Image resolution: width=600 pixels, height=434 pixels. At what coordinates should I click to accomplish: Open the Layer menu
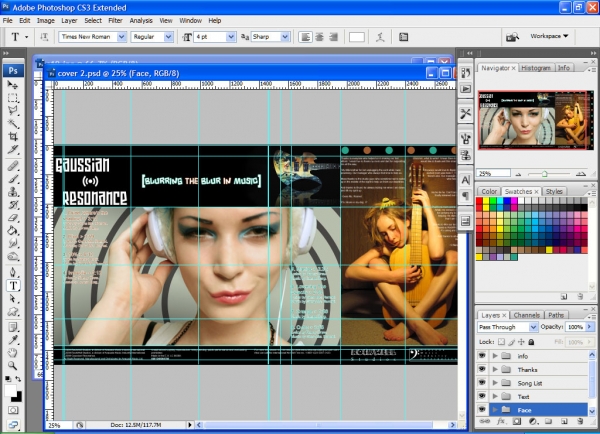pos(69,21)
